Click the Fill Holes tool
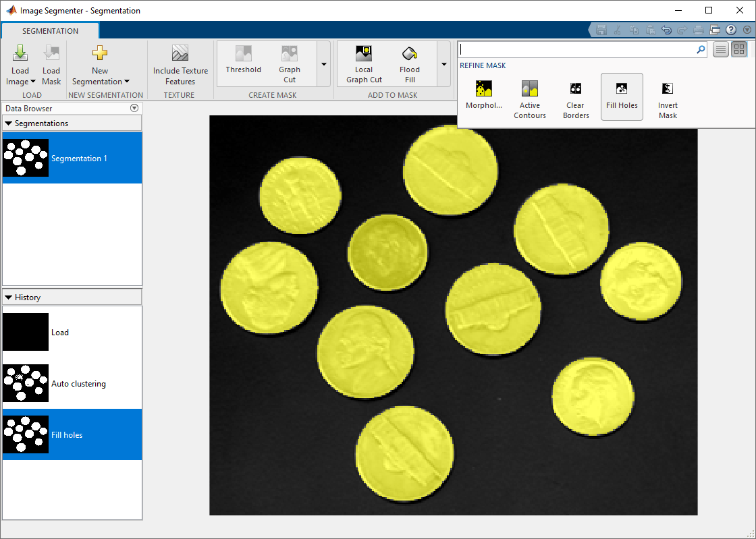The width and height of the screenshot is (756, 539). 622,96
